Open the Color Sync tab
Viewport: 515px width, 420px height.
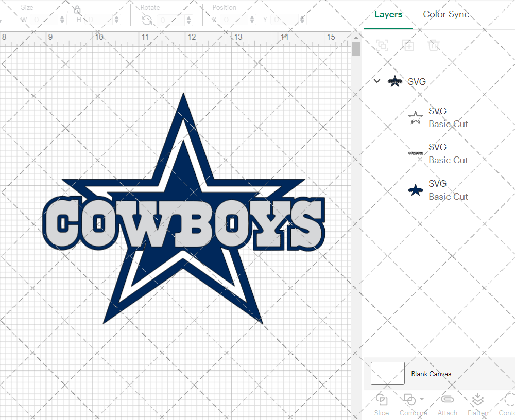(x=445, y=14)
